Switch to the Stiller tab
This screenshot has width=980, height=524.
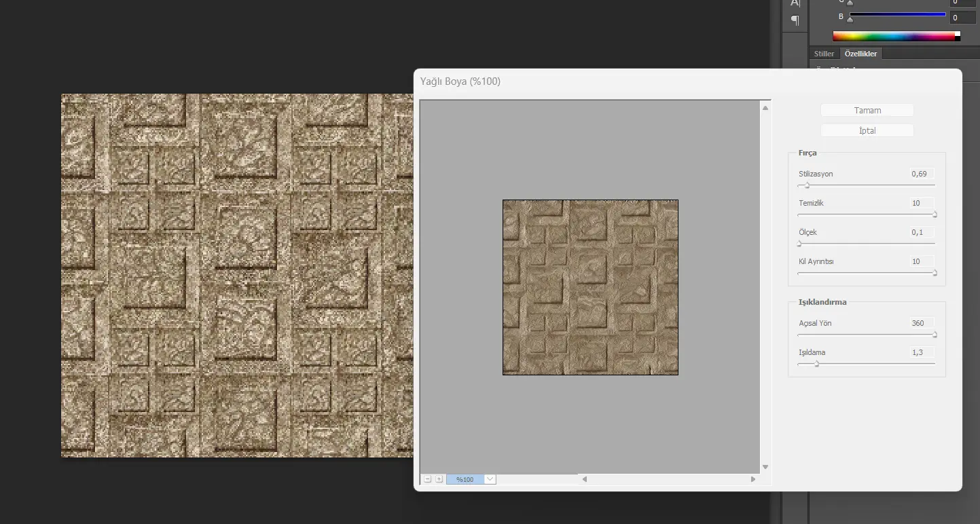click(824, 54)
